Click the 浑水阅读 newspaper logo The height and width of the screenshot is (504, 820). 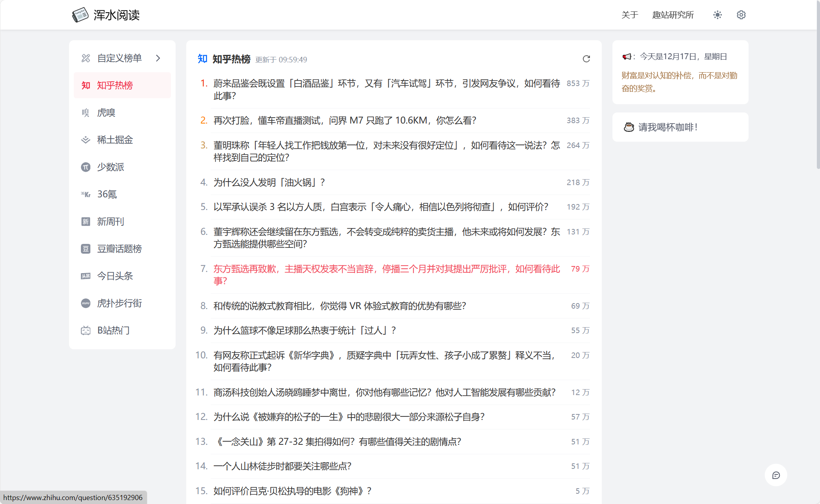coord(80,15)
